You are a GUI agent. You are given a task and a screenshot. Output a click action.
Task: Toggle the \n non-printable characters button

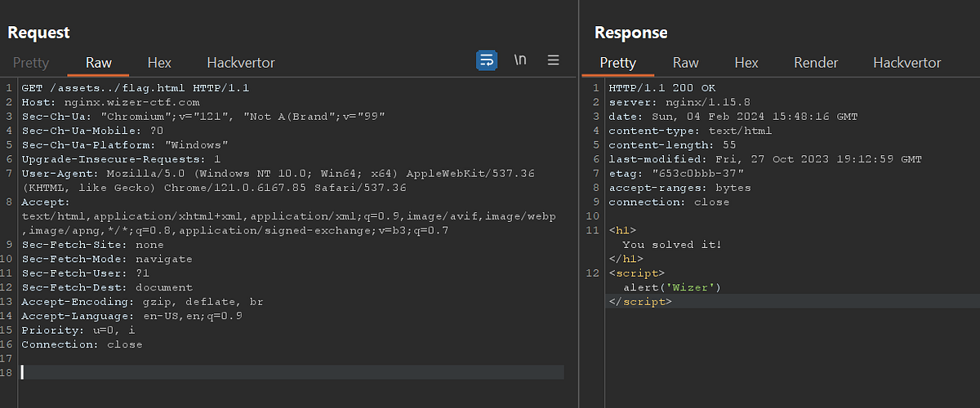[x=520, y=60]
